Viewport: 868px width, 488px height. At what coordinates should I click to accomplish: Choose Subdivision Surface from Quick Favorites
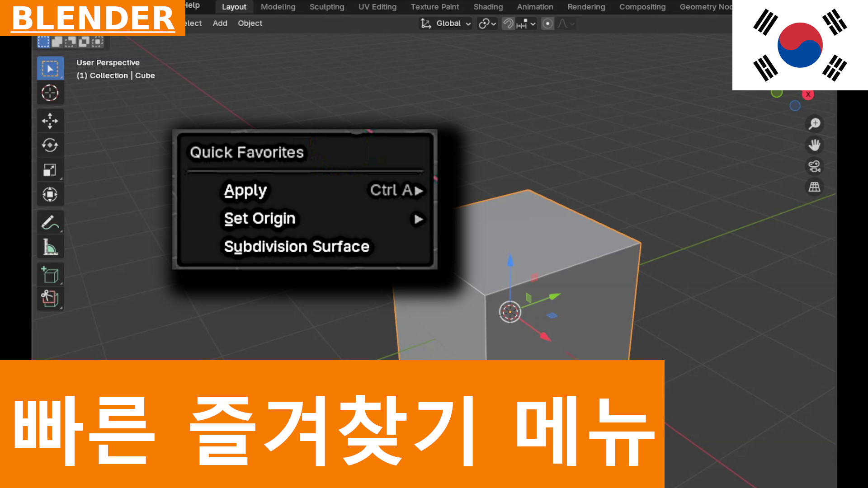click(x=297, y=247)
